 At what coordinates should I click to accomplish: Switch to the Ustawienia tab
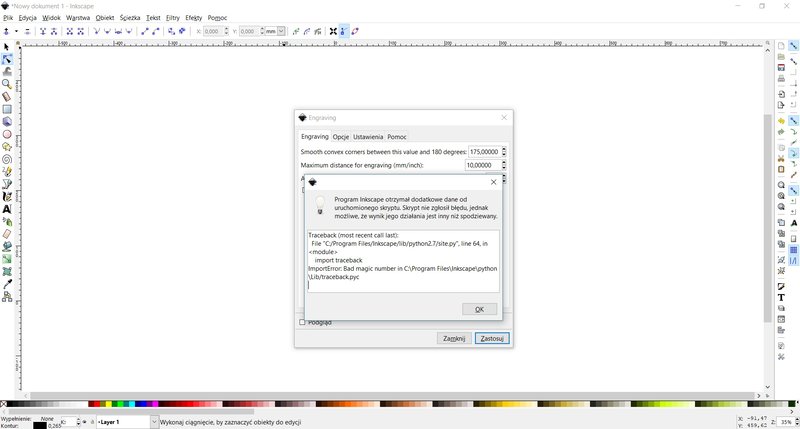(x=368, y=137)
